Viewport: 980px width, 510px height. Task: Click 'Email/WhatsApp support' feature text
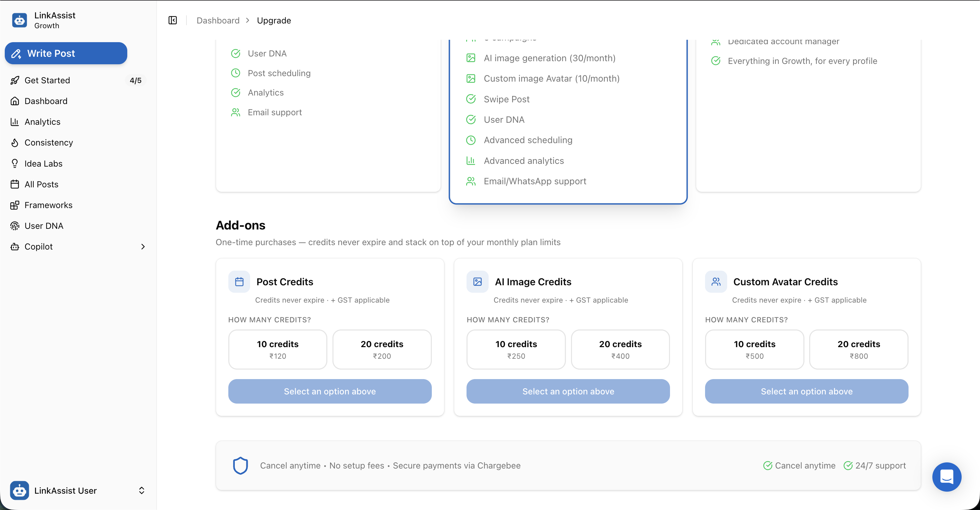(535, 181)
